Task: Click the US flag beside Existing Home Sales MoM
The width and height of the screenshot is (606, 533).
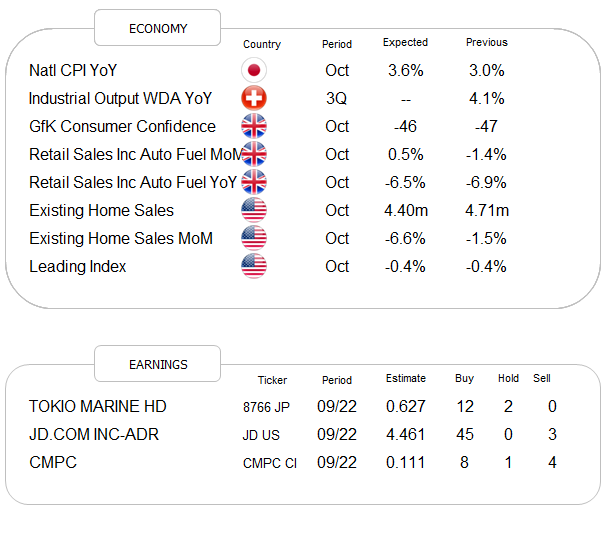Action: pyautogui.click(x=254, y=238)
